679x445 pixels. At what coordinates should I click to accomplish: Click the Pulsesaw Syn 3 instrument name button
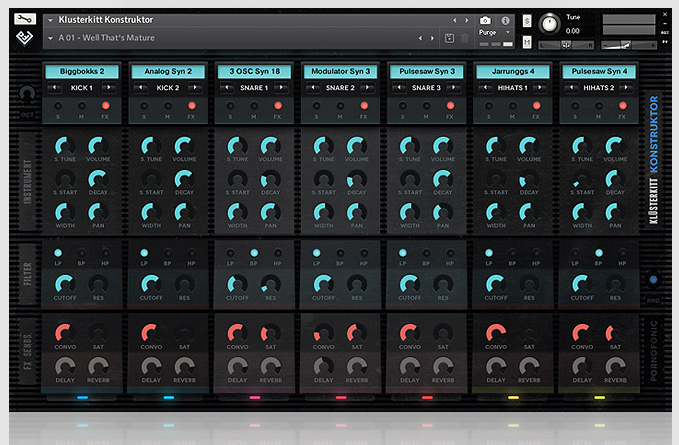click(x=427, y=71)
